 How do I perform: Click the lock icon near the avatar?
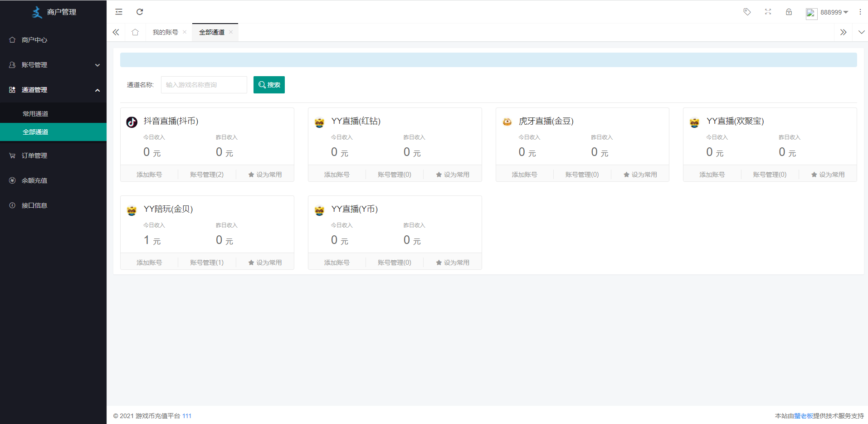(789, 11)
